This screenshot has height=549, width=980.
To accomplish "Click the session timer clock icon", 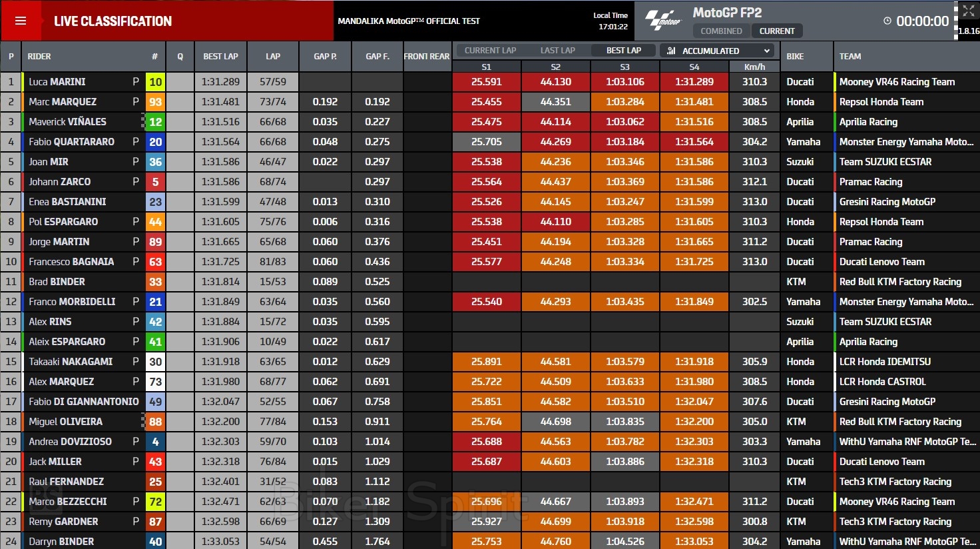I will (x=887, y=21).
